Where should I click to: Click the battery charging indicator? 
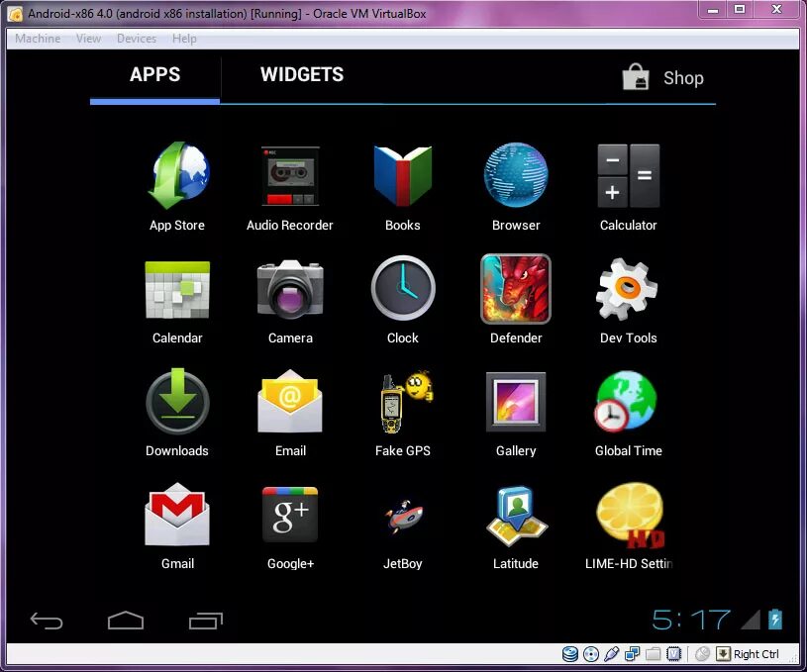coord(775,619)
